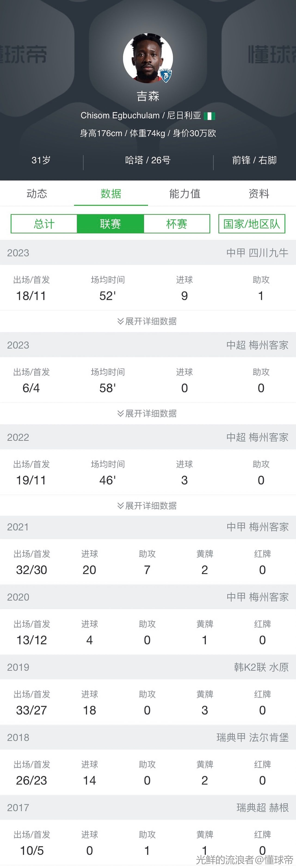Expand 展开详细数据 under 2023 梅州客家
The image size is (296, 868).
click(147, 414)
